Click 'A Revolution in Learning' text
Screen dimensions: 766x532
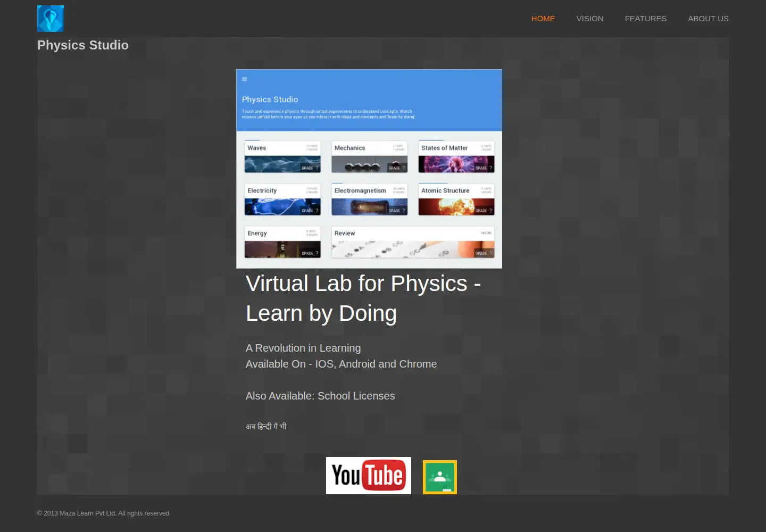(x=303, y=348)
